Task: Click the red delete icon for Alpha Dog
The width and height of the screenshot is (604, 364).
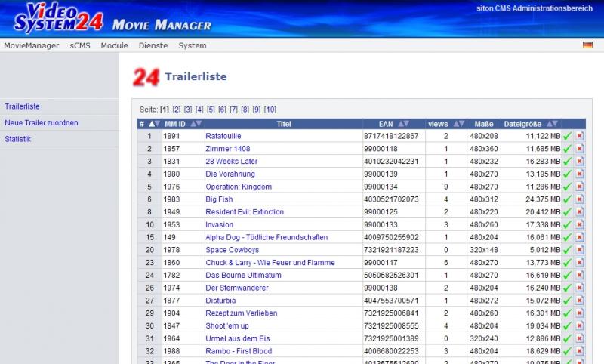Action: click(579, 237)
